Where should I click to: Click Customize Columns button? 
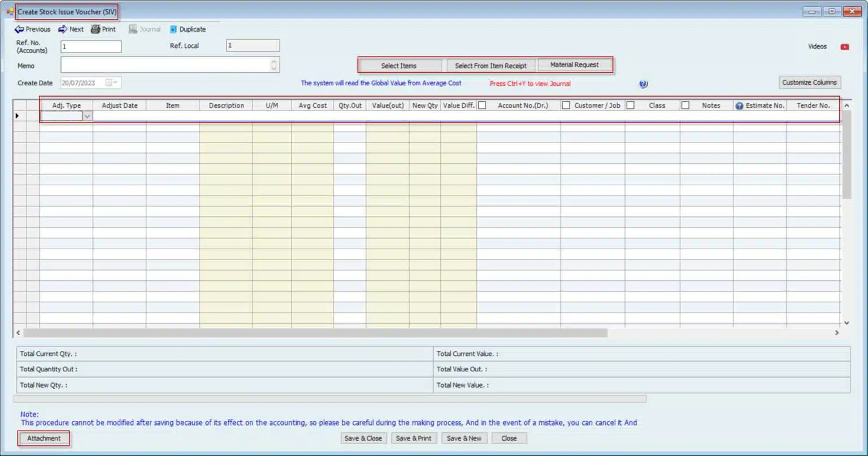point(809,82)
